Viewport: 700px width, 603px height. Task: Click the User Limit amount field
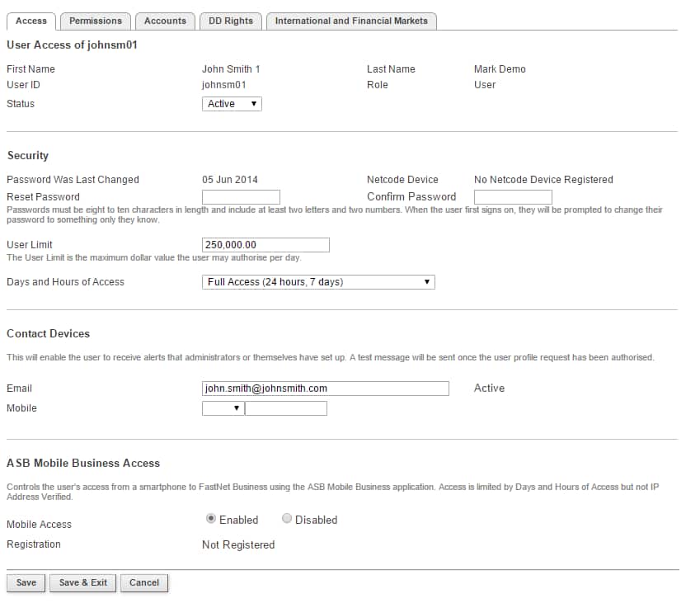click(265, 245)
